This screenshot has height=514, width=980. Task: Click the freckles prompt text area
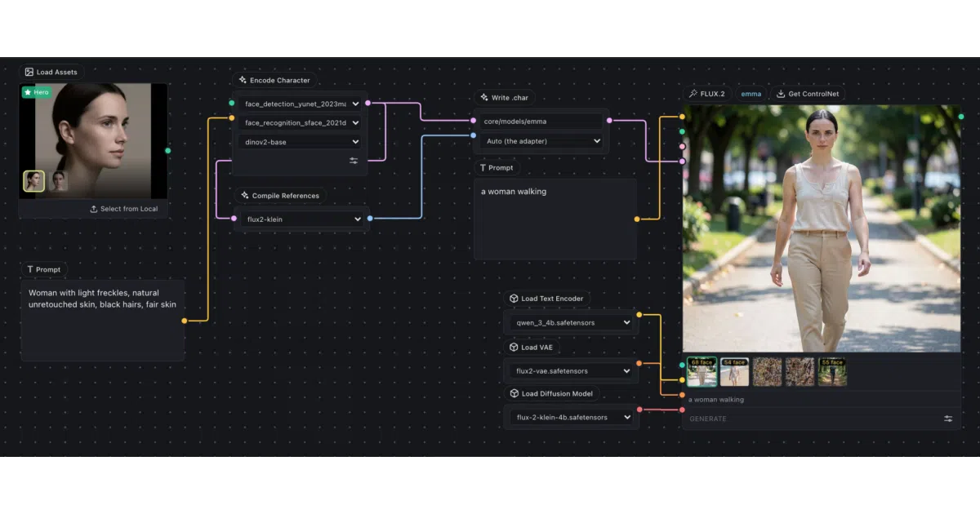pos(102,320)
